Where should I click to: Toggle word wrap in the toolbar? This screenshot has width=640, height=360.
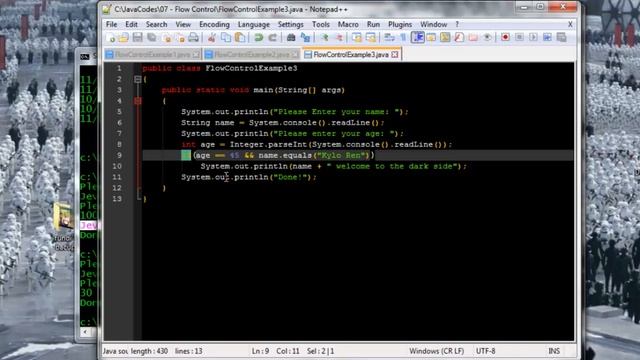pyautogui.click(x=389, y=38)
